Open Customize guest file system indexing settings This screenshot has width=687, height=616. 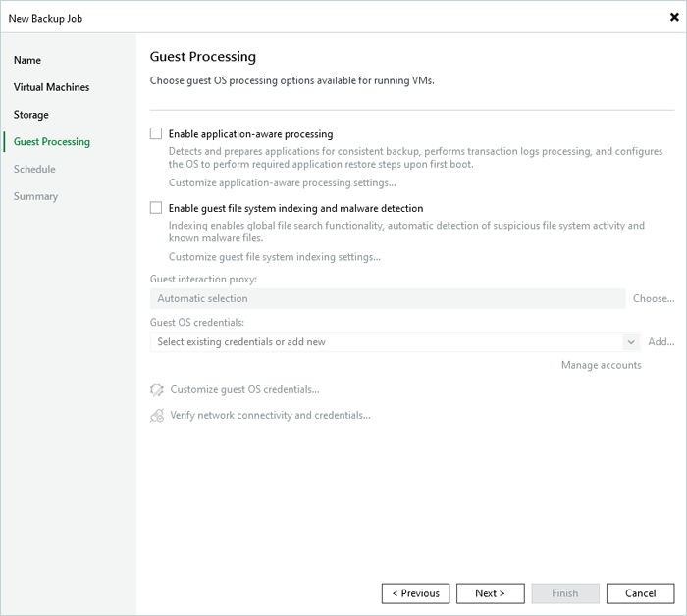click(274, 257)
